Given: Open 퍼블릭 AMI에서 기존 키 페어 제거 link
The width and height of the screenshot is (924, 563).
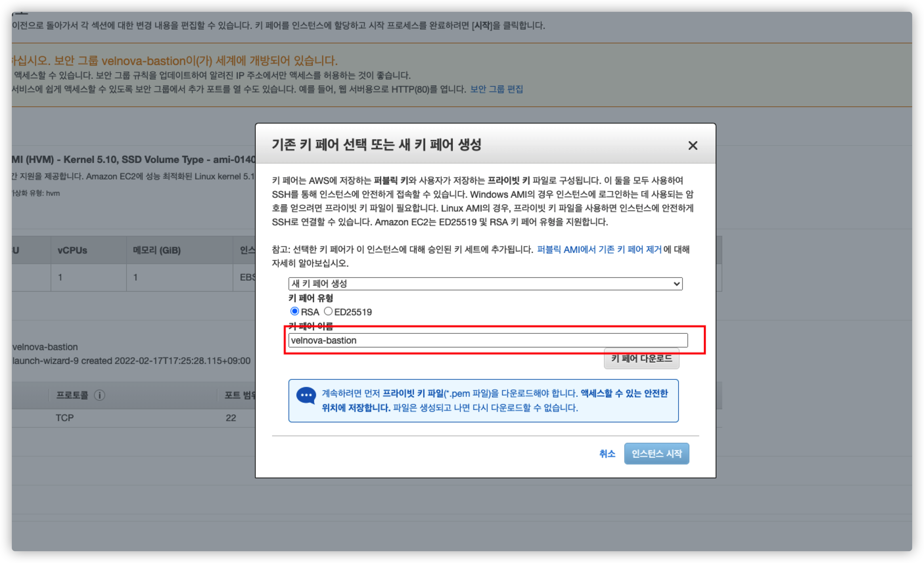Looking at the screenshot, I should tap(599, 250).
